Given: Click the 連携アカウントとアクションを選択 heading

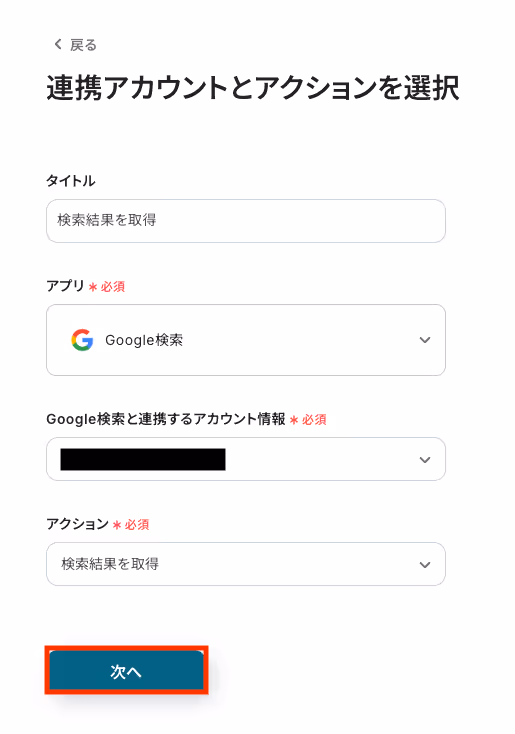Looking at the screenshot, I should [x=253, y=88].
